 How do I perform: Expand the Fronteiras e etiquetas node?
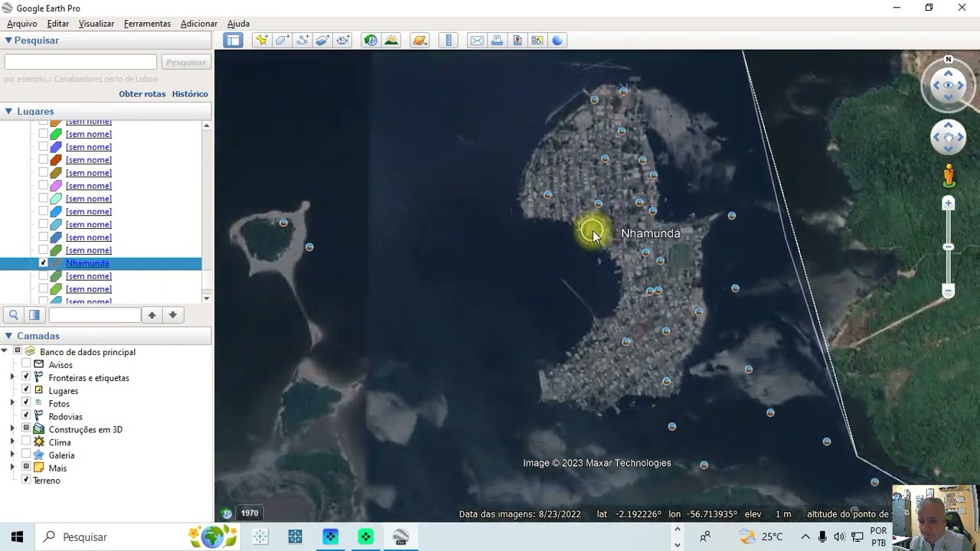click(12, 377)
